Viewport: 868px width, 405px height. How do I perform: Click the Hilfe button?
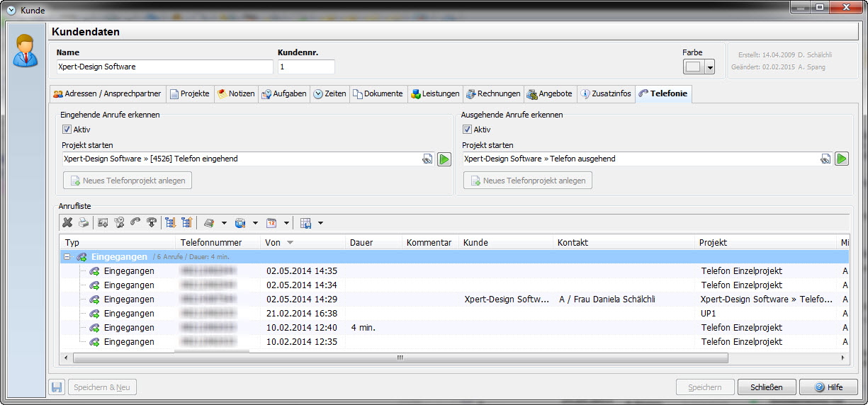pos(828,387)
